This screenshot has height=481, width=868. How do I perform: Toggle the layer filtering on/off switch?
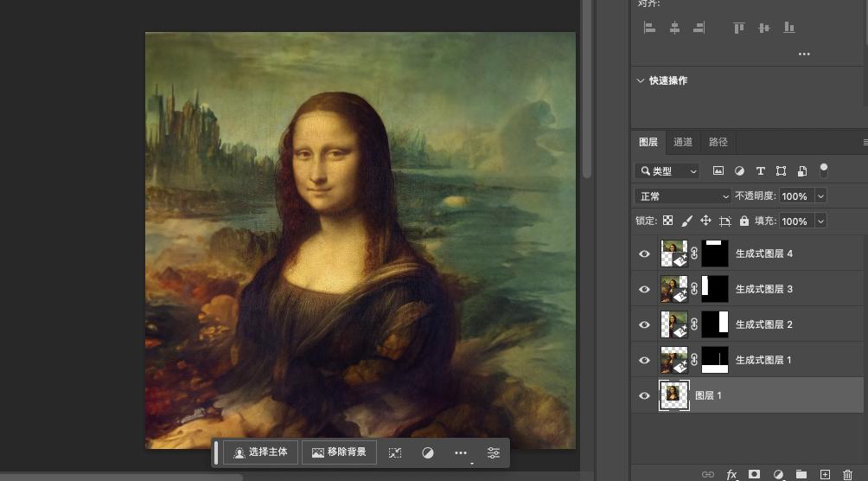tap(824, 170)
